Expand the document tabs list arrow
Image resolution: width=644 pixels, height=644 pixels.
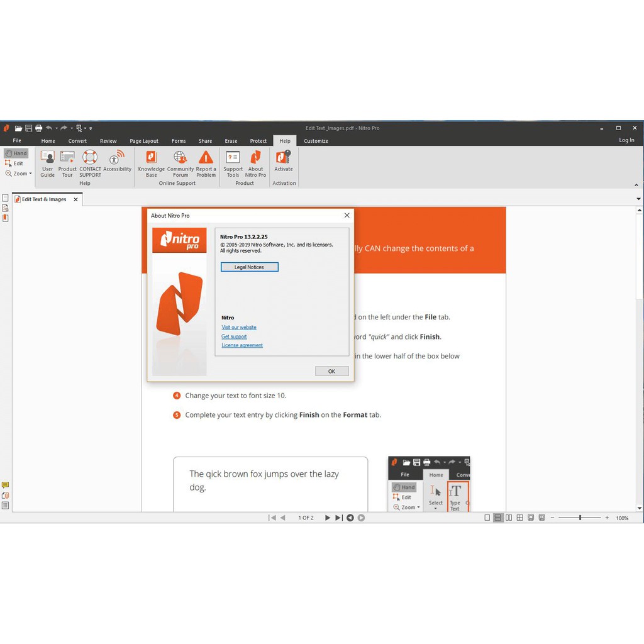point(638,199)
